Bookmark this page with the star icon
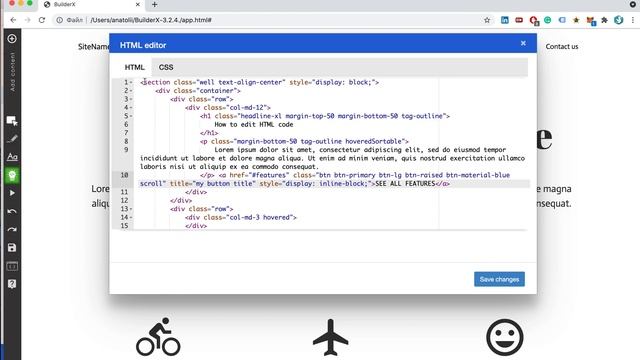Screen dimensions: 640x360 pos(487,20)
